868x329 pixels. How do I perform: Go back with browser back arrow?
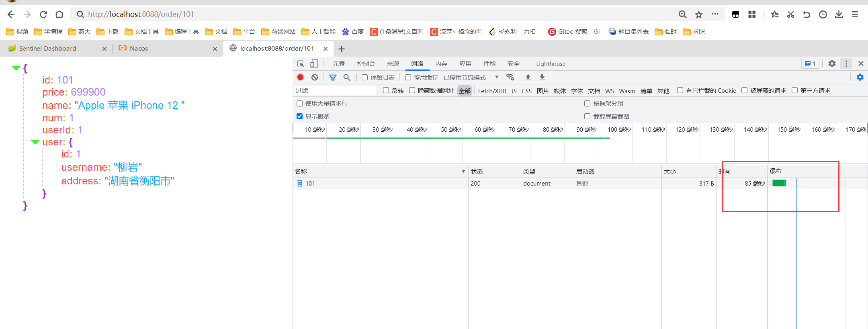click(x=11, y=14)
